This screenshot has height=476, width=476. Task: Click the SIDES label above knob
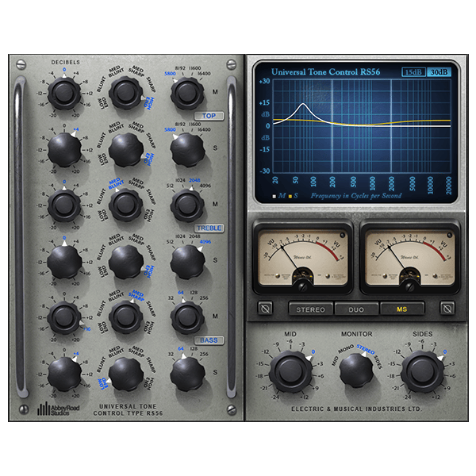click(x=422, y=334)
